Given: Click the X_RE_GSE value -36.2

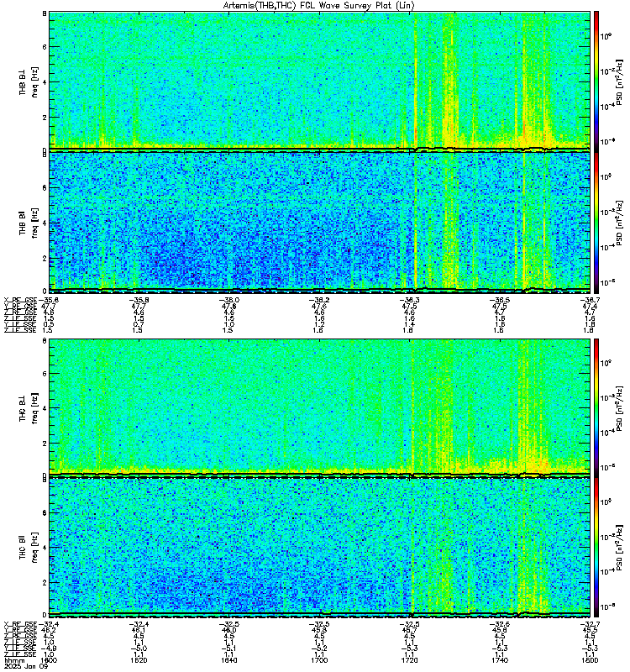Looking at the screenshot, I should (319, 301).
